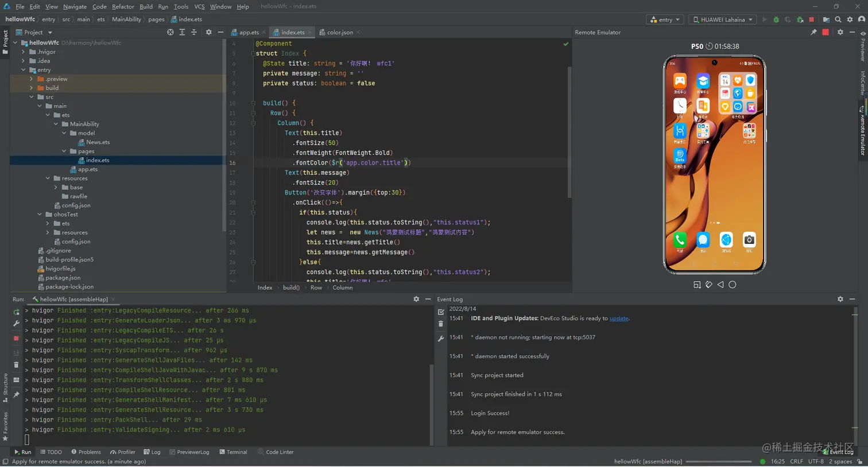Stop the emulator with red square button

tap(826, 32)
